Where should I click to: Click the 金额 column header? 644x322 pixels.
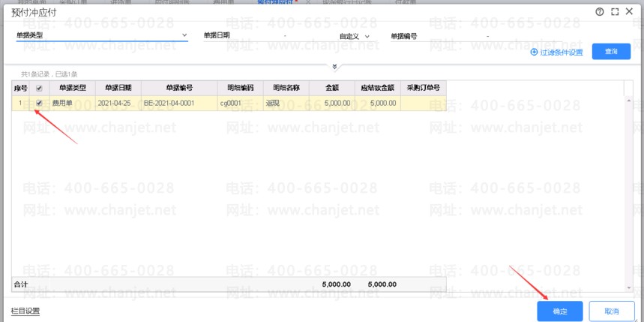(332, 88)
